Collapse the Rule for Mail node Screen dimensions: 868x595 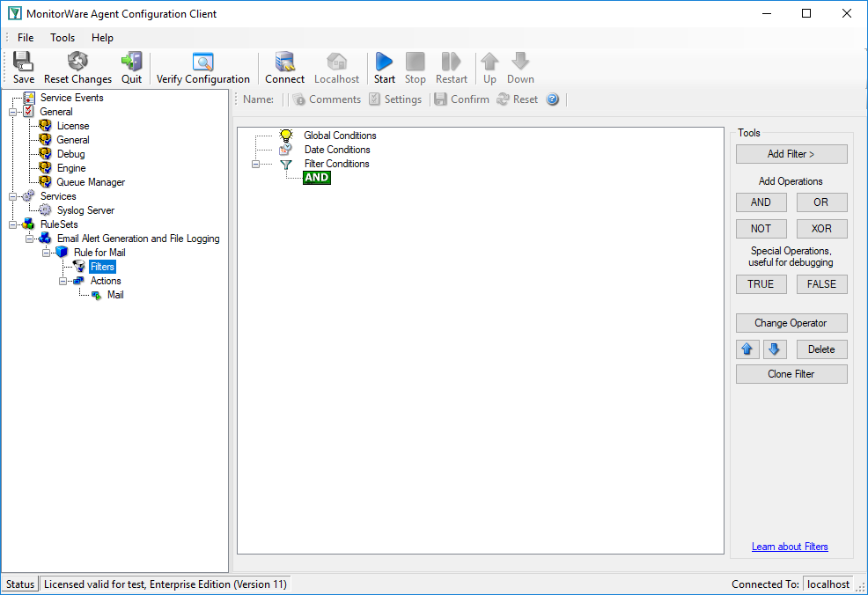tap(46, 253)
